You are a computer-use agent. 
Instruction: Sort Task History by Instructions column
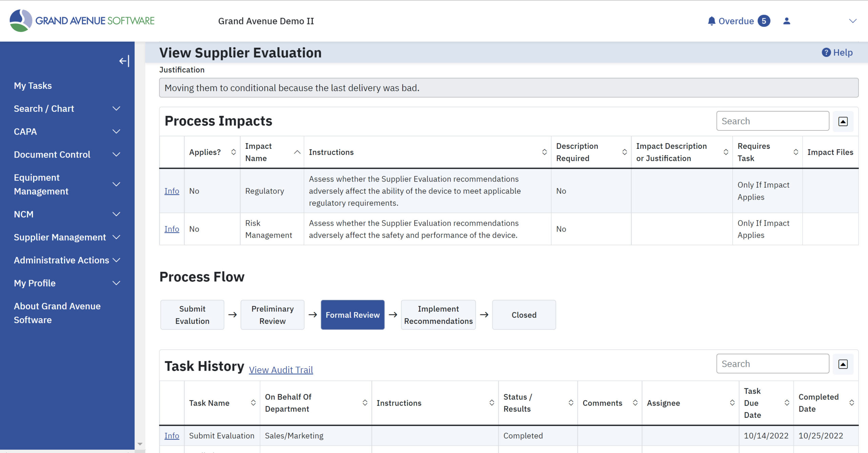coord(492,403)
